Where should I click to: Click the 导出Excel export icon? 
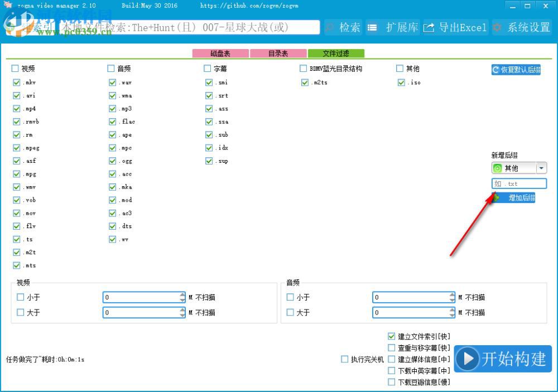tap(429, 27)
